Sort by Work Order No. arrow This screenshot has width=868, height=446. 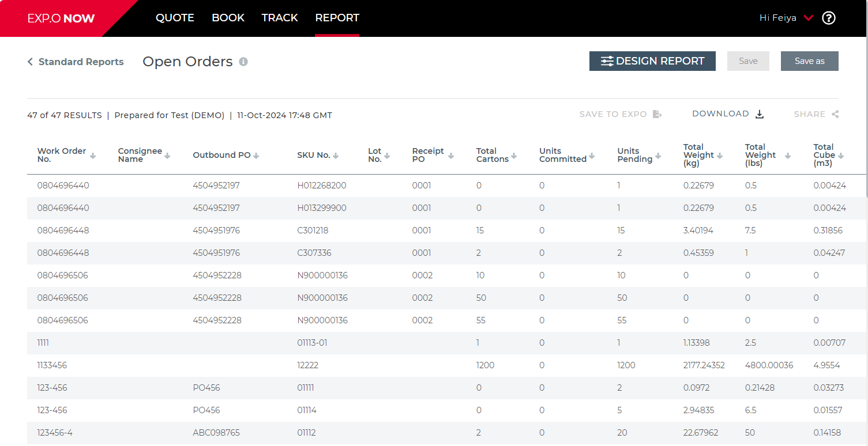pyautogui.click(x=92, y=156)
